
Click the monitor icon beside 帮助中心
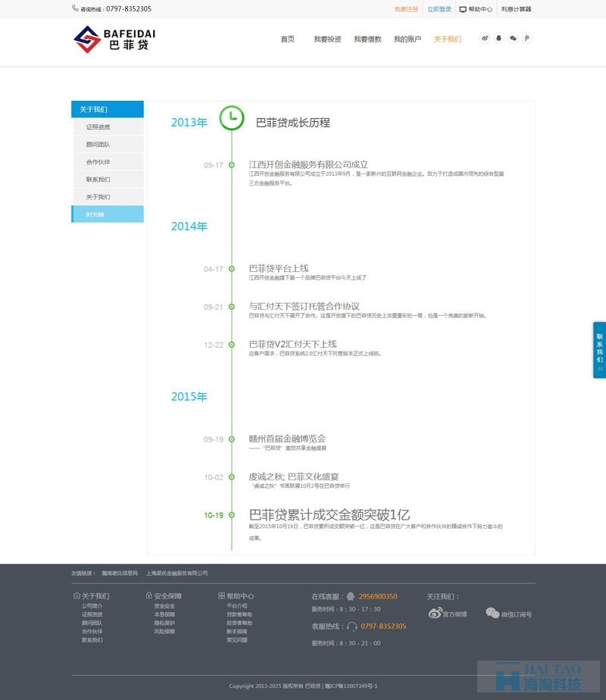point(463,9)
